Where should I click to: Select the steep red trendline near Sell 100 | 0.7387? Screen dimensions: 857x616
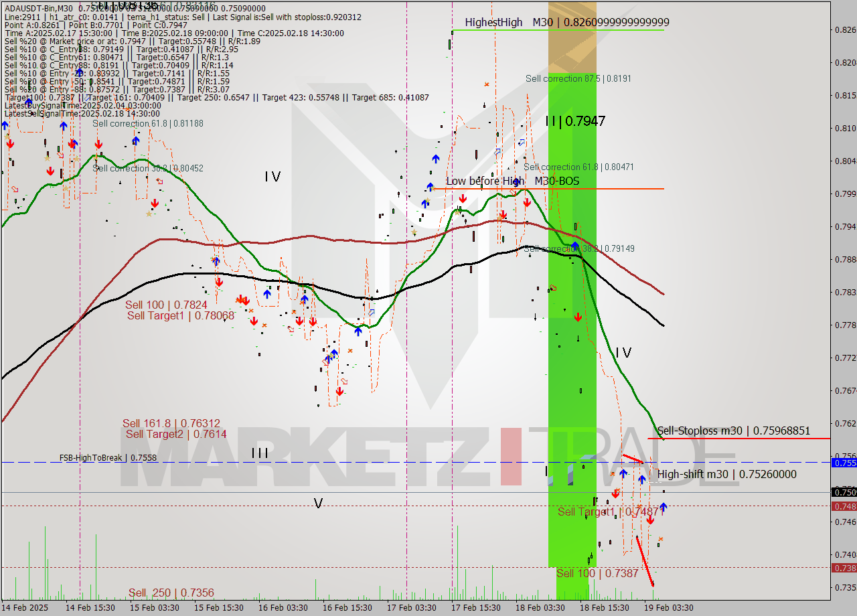[x=644, y=561]
